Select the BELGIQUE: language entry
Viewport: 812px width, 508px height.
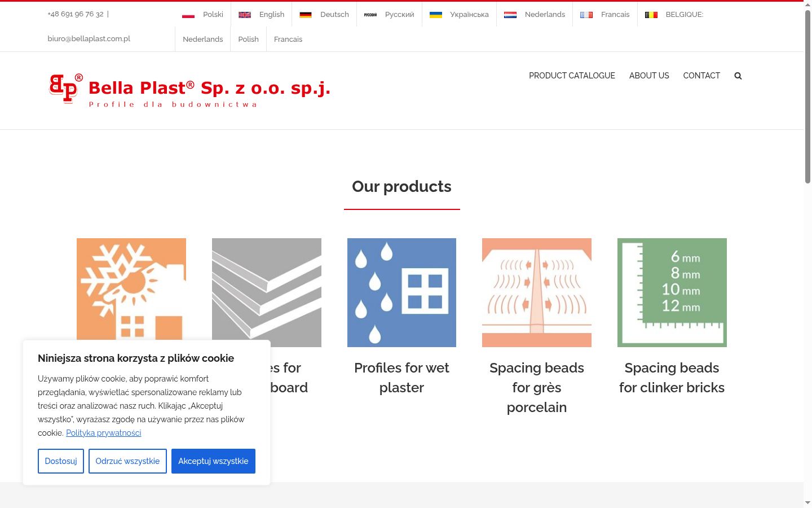coord(685,15)
